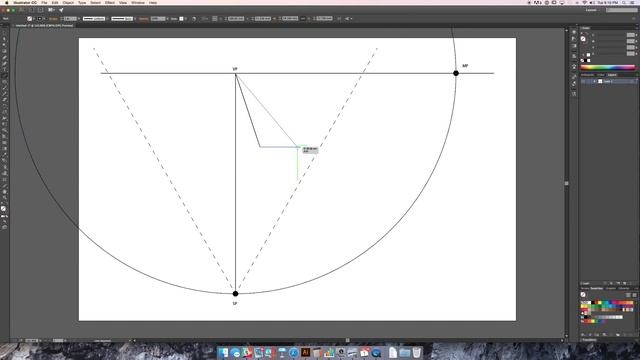Switch to the Links panel tab
640x360 pixels.
[x=601, y=75]
